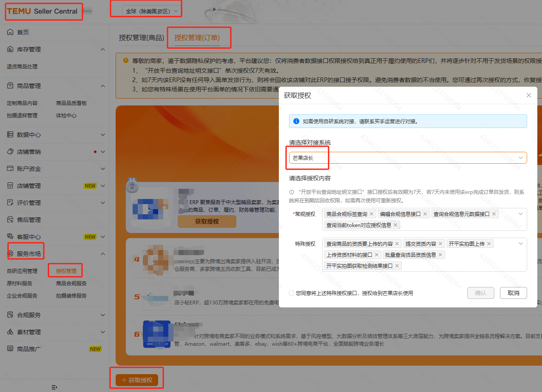Check the agree to special authorization checkbox
542x392 pixels.
tap(291, 293)
